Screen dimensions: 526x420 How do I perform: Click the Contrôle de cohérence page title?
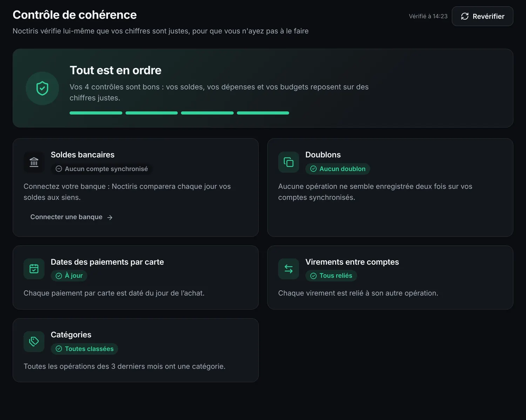[75, 15]
